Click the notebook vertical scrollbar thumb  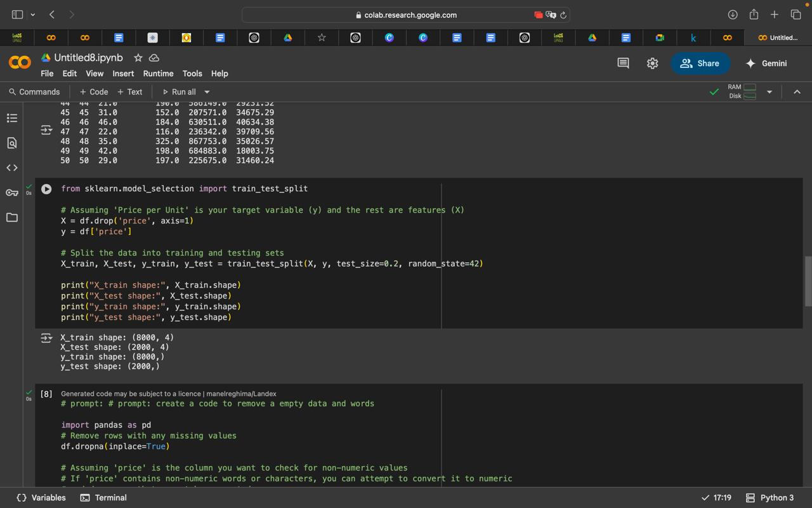808,281
